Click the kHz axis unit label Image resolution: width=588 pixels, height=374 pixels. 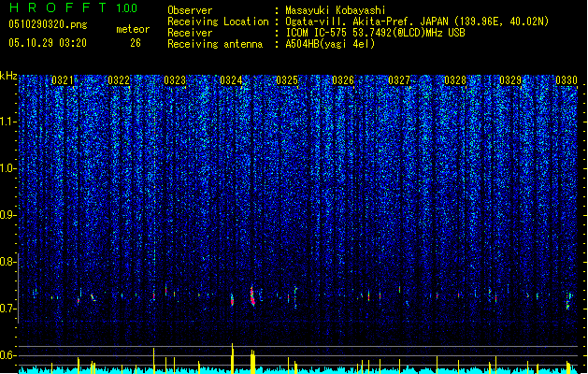pyautogui.click(x=8, y=76)
